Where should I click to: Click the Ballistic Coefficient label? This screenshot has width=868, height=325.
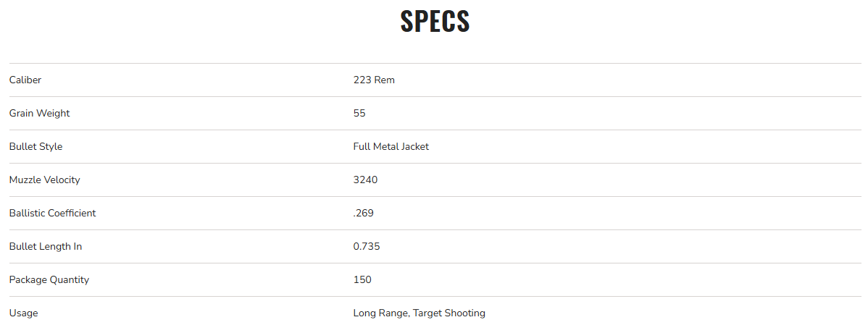(53, 214)
